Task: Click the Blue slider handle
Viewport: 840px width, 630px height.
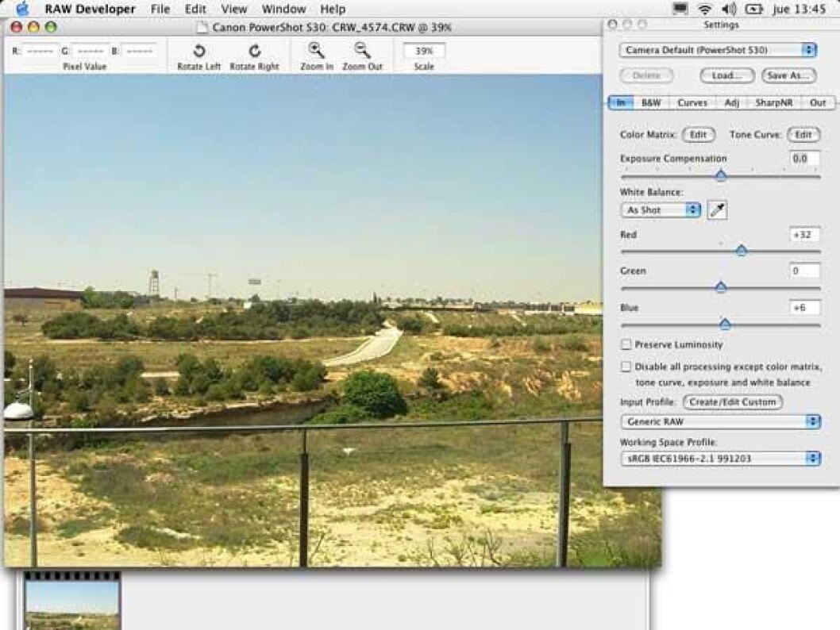Action: click(725, 323)
